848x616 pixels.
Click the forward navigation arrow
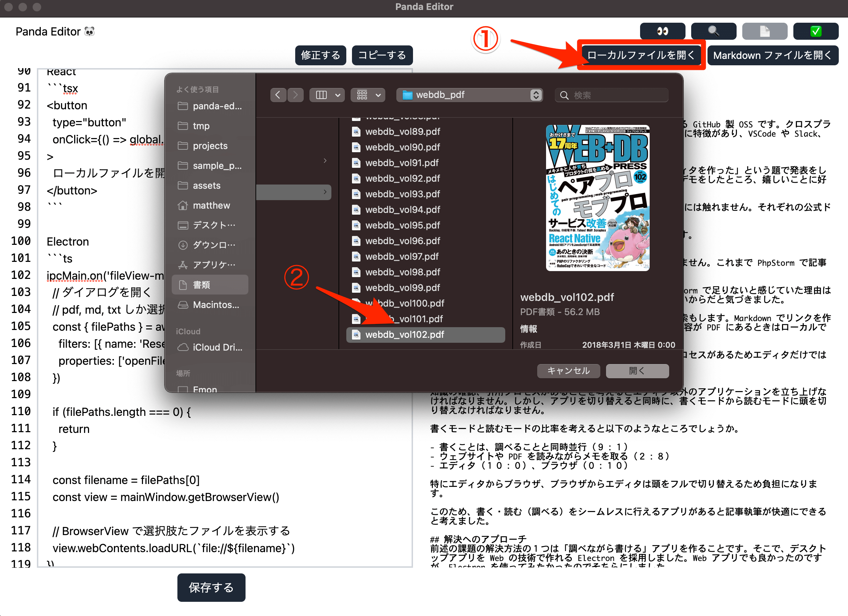click(x=295, y=95)
